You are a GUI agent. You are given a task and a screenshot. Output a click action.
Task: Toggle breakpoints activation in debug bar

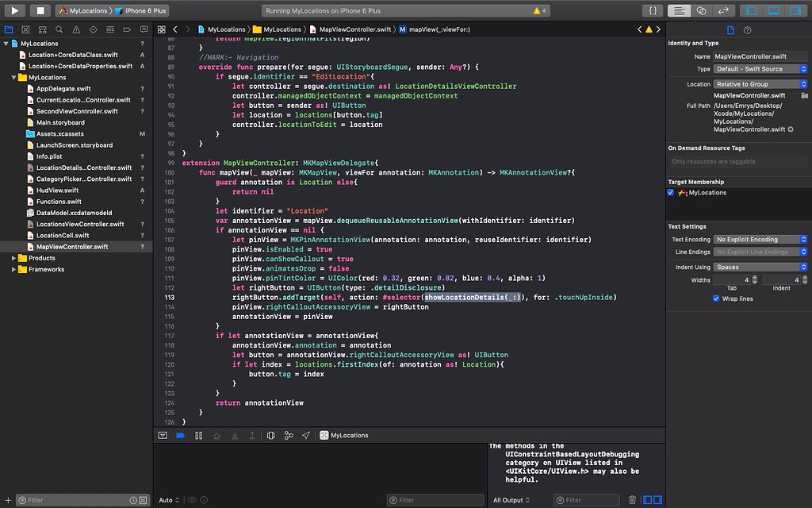(x=180, y=436)
